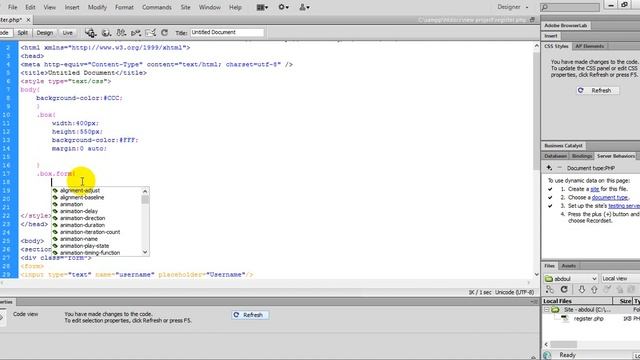Click the document Title input field
The height and width of the screenshot is (360, 640).
pos(227,32)
